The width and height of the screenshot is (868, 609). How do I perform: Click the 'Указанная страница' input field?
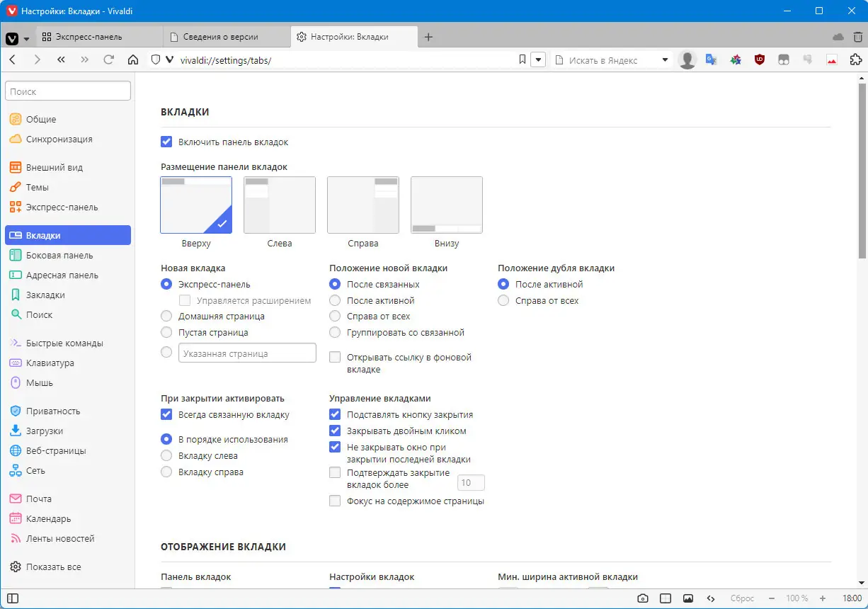tap(247, 353)
